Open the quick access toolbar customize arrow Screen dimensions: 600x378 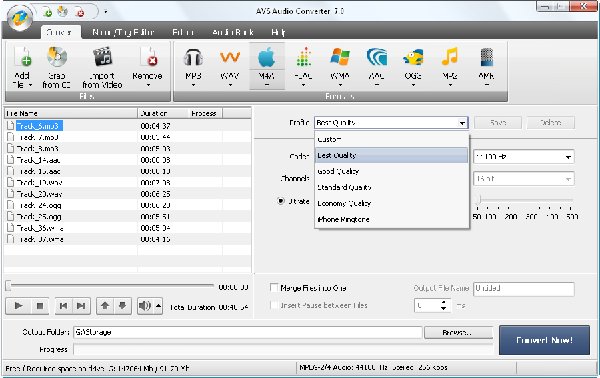point(106,12)
